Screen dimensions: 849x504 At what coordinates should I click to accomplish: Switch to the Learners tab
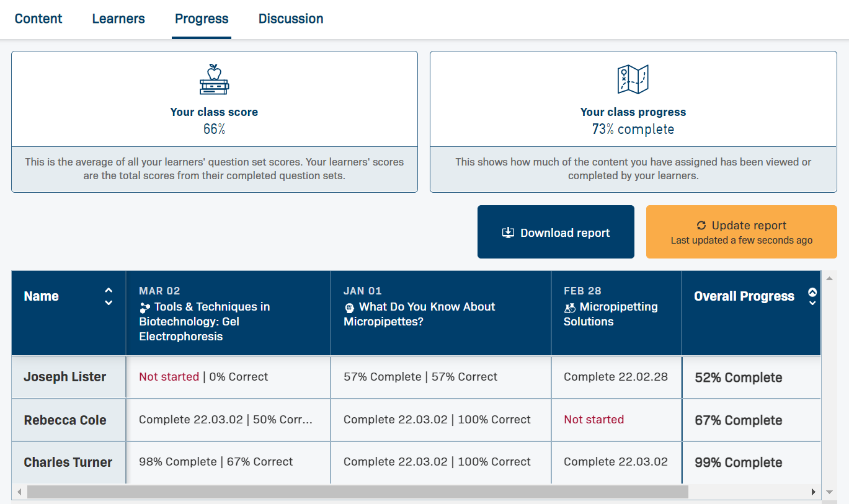pyautogui.click(x=118, y=19)
